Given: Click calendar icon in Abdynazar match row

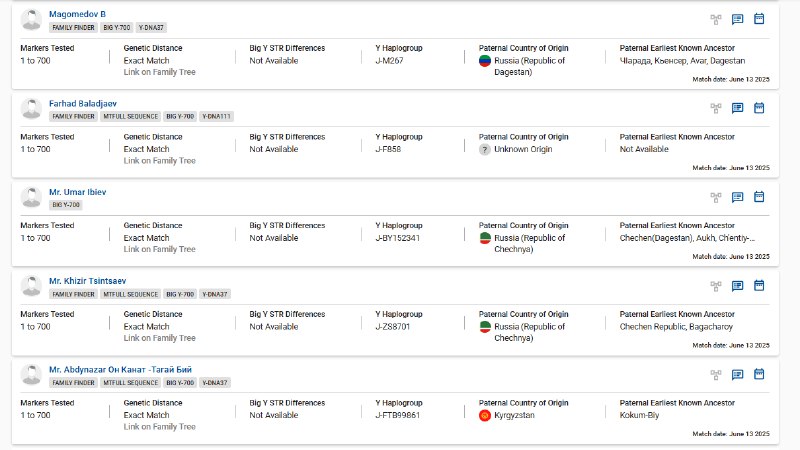Looking at the screenshot, I should click(x=759, y=374).
